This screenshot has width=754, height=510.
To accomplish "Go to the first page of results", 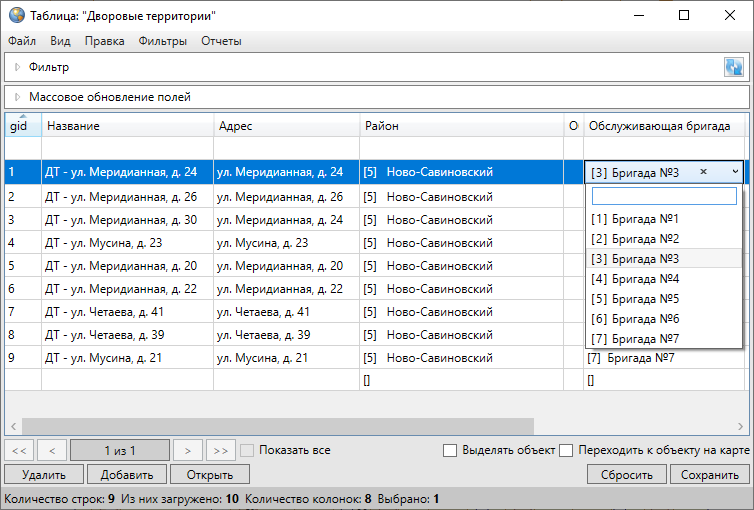I will [x=19, y=450].
